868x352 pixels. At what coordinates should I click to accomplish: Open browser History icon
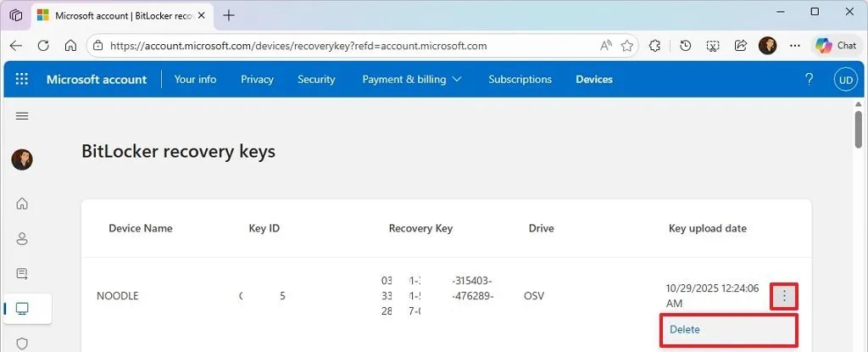coord(685,46)
